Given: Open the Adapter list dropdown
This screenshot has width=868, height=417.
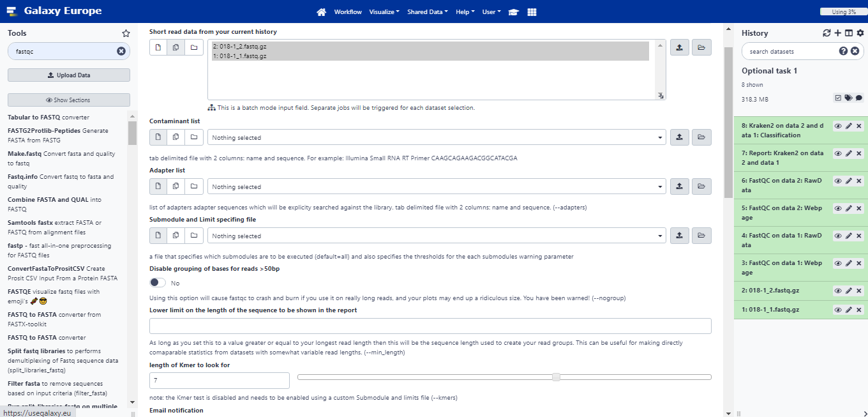Looking at the screenshot, I should [437, 186].
